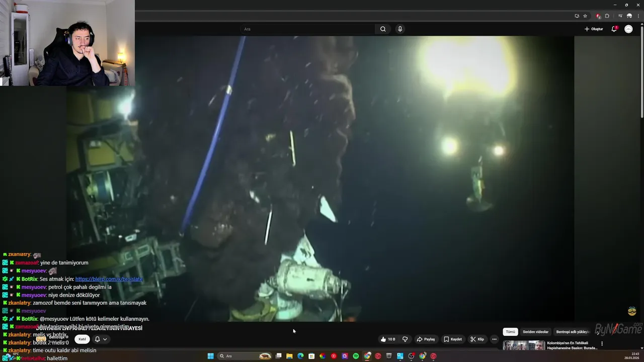The image size is (644, 362).
Task: Select the Tümü filter chip
Action: pos(510,332)
